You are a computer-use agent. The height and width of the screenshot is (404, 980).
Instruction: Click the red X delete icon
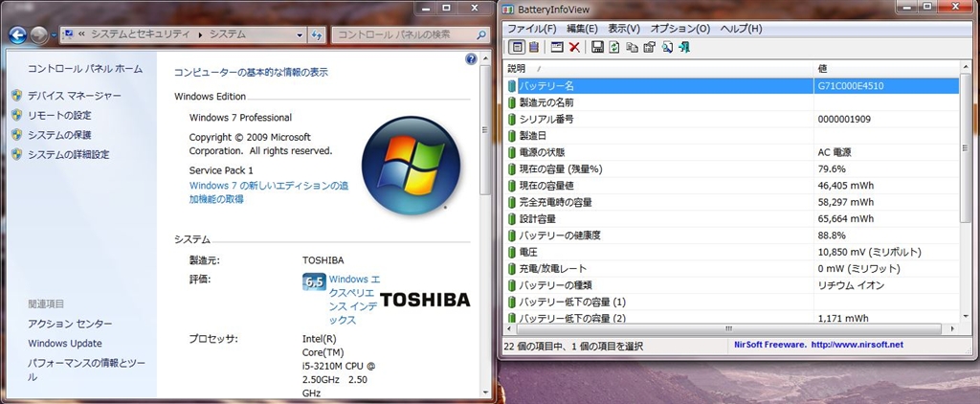[x=574, y=47]
